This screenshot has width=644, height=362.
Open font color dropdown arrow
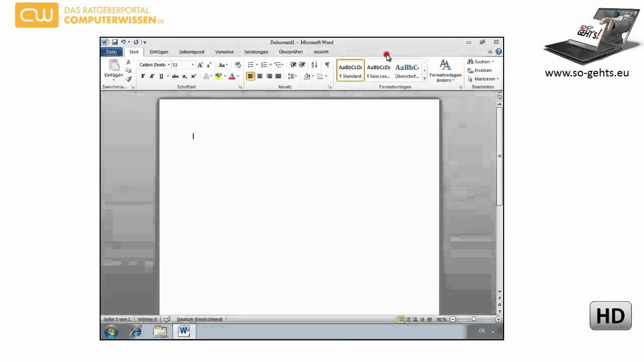[238, 76]
